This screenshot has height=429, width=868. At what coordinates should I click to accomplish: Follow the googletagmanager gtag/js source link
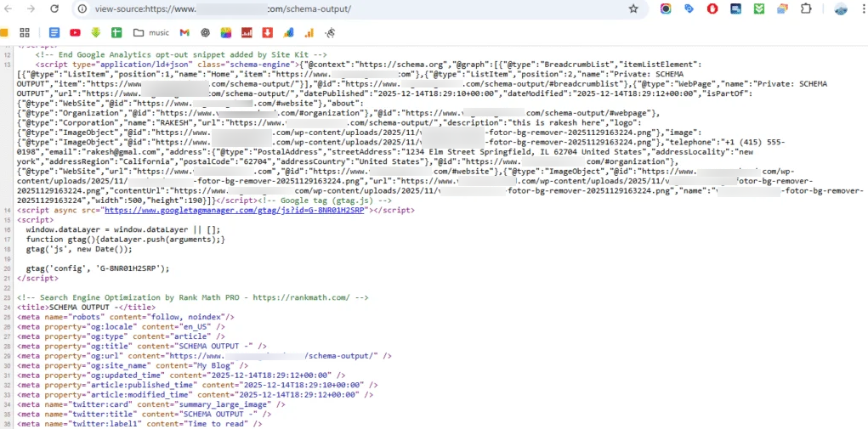(x=235, y=211)
